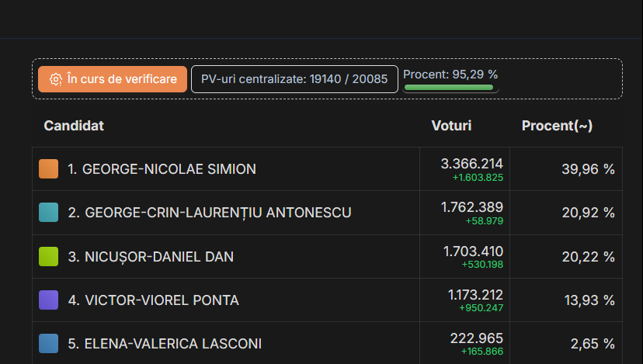Image resolution: width=643 pixels, height=364 pixels.
Task: Click the green progress bar under Procent
Action: coord(449,88)
